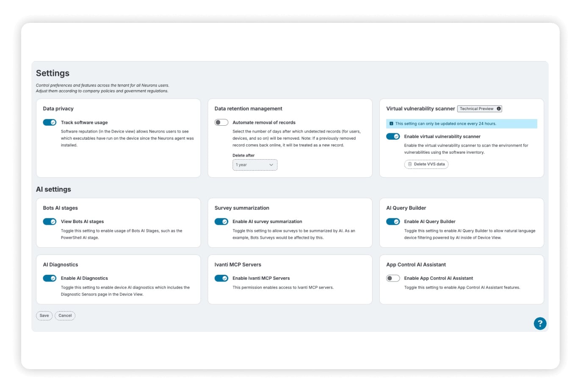The height and width of the screenshot is (392, 580).
Task: Open the blue help question mark icon
Action: (x=540, y=323)
